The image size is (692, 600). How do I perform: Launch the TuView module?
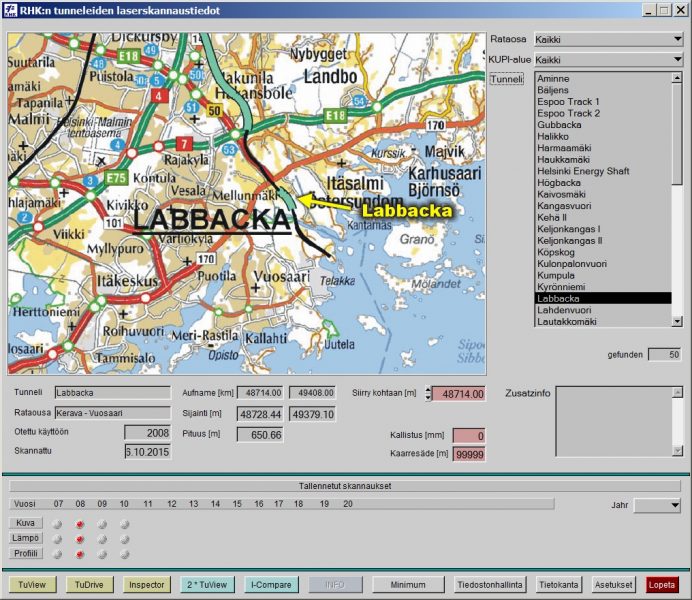point(32,585)
